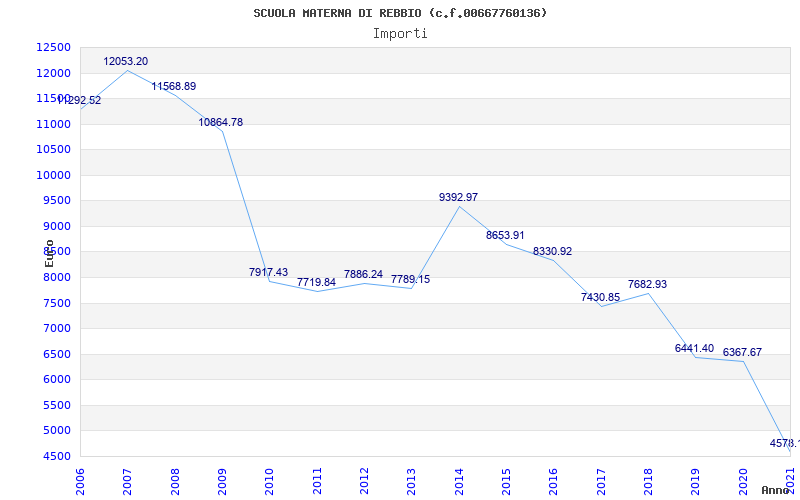The width and height of the screenshot is (800, 500).
Task: Click y-axis tick 5500
Action: 56,405
